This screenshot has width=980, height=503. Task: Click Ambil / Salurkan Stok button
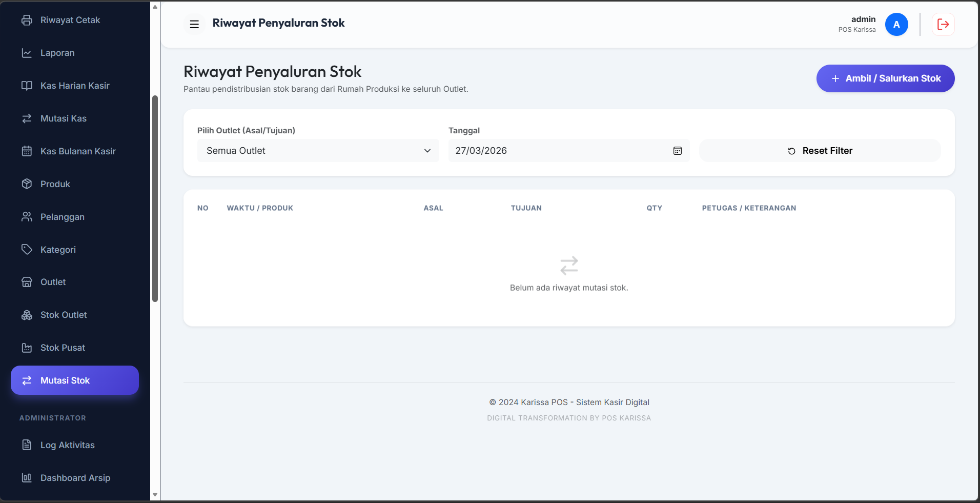(x=885, y=78)
